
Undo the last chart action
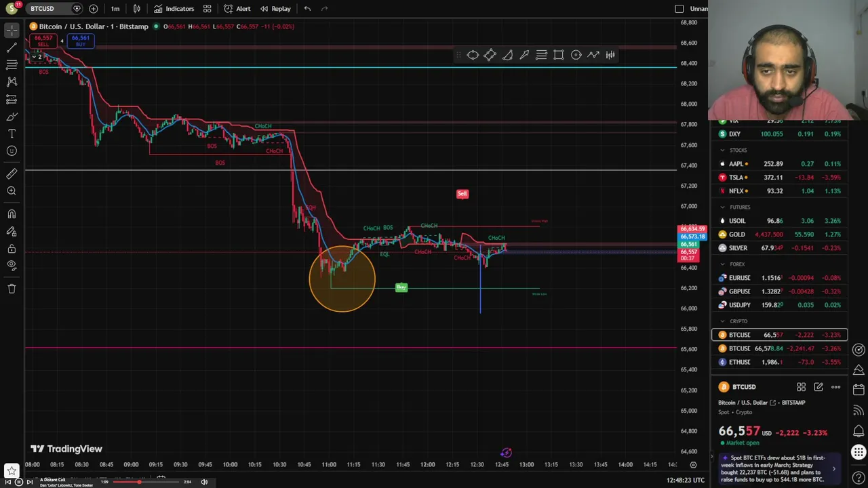(x=307, y=9)
